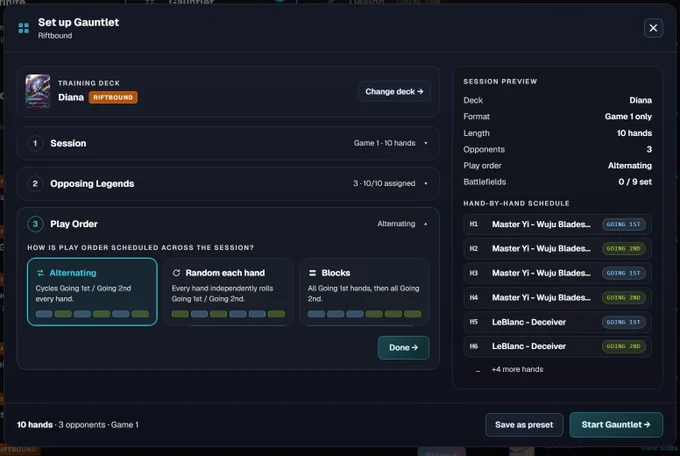The image size is (680, 456).
Task: Click the footer summary 10 hands text
Action: click(x=35, y=425)
